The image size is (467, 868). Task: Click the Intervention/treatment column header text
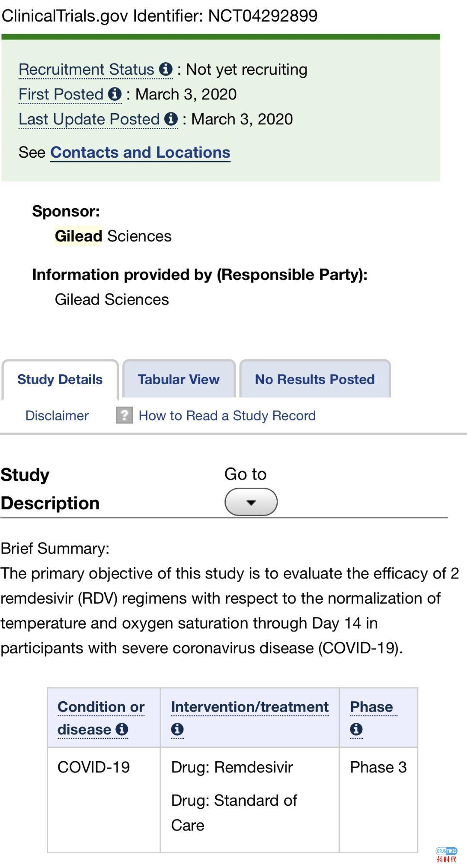tap(249, 707)
